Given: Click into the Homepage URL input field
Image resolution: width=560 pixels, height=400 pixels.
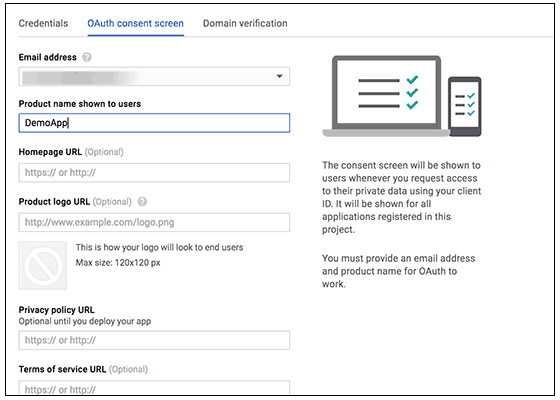Looking at the screenshot, I should point(154,173).
